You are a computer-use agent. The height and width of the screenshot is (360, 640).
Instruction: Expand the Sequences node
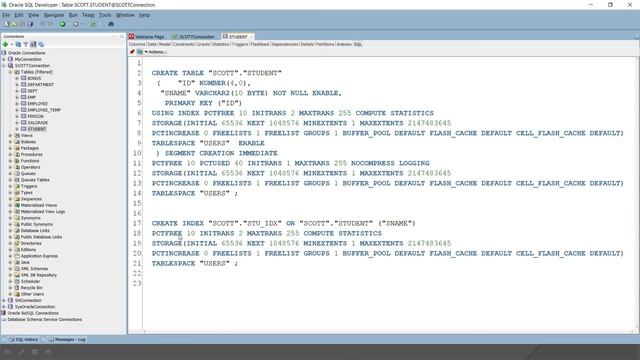pos(11,199)
